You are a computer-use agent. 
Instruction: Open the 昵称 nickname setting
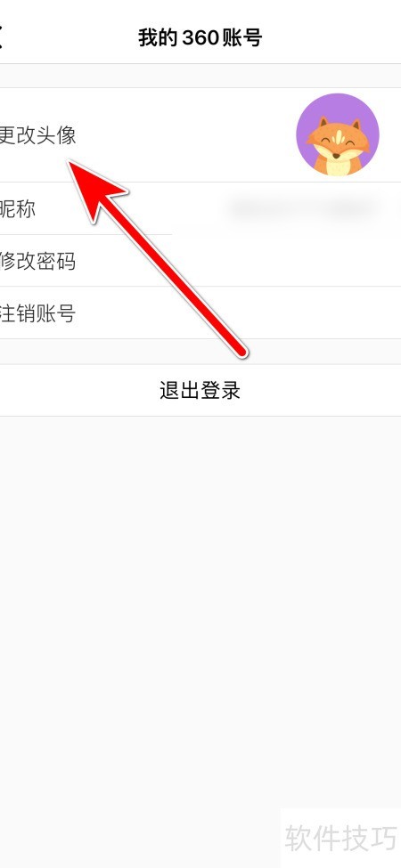point(200,208)
